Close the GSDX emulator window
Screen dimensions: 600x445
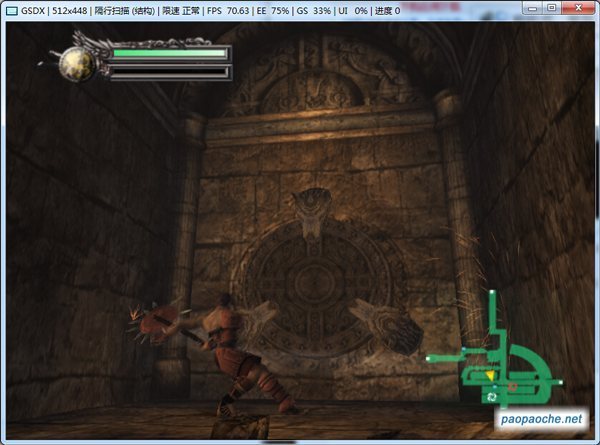[578, 8]
